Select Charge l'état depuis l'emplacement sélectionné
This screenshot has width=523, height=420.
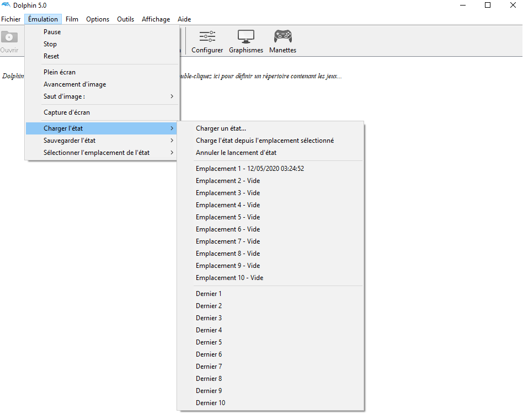270,141
